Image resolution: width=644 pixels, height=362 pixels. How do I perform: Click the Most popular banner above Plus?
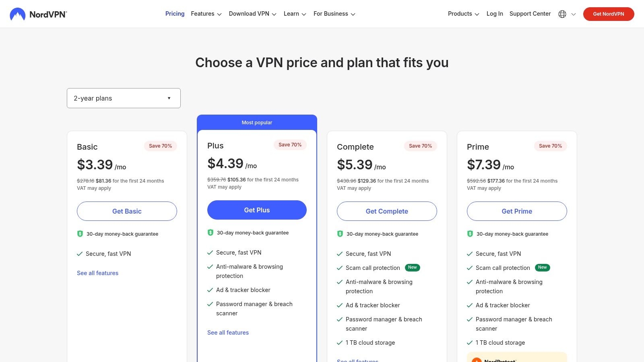[257, 122]
